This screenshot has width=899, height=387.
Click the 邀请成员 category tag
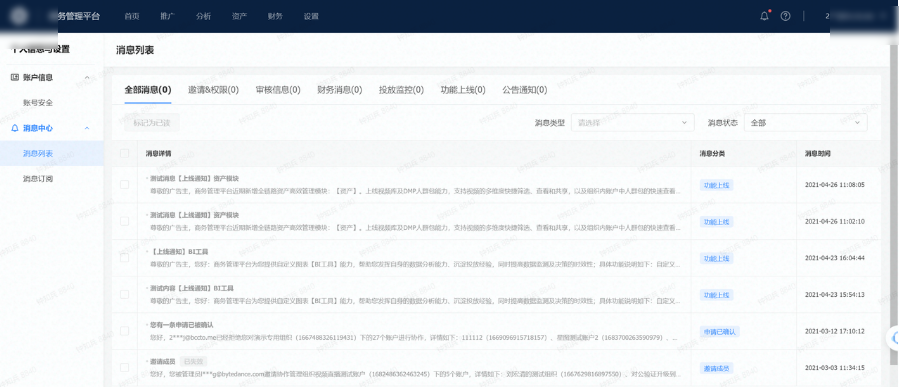(x=716, y=368)
